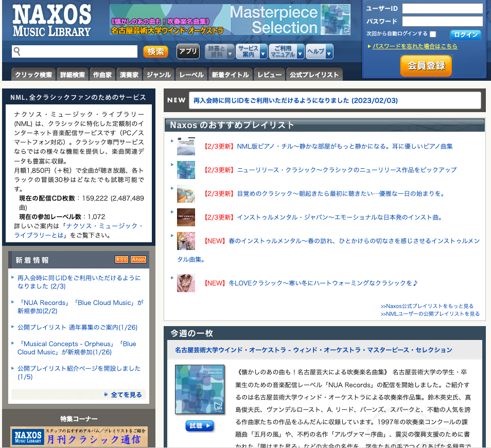Open the piano chill playlist thumbnail
The width and height of the screenshot is (491, 448).
(186, 146)
